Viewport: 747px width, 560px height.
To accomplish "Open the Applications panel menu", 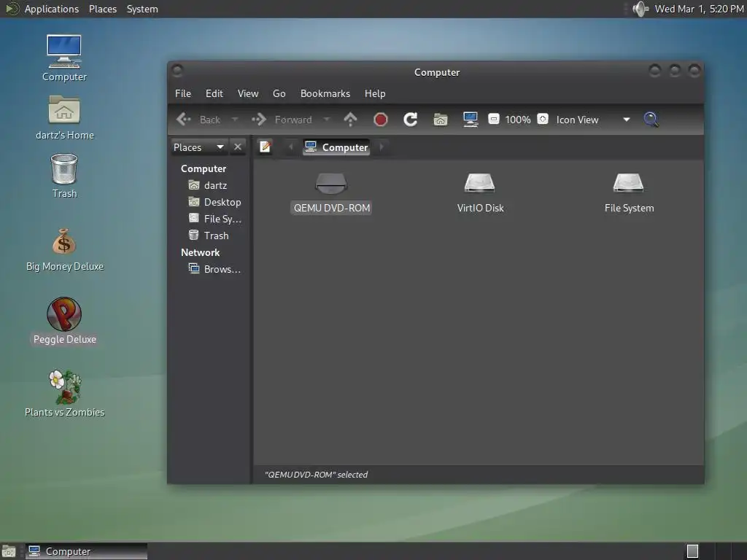I will pyautogui.click(x=52, y=9).
